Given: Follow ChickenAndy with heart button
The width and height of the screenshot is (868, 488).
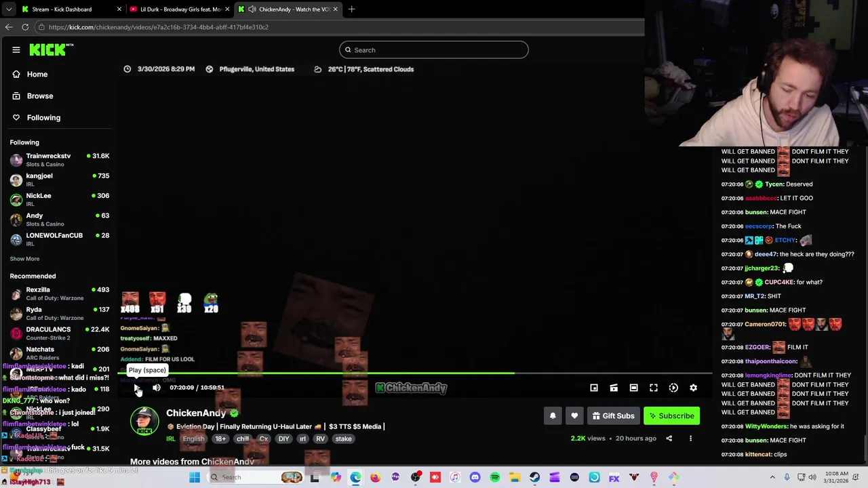Looking at the screenshot, I should pos(574,416).
